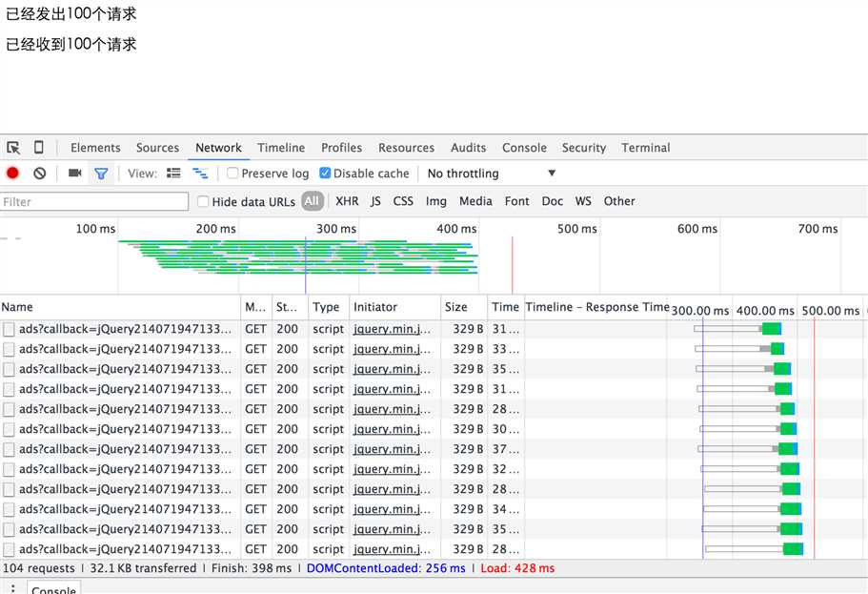
Task: Uncheck Disable cache checkbox
Action: (x=325, y=173)
